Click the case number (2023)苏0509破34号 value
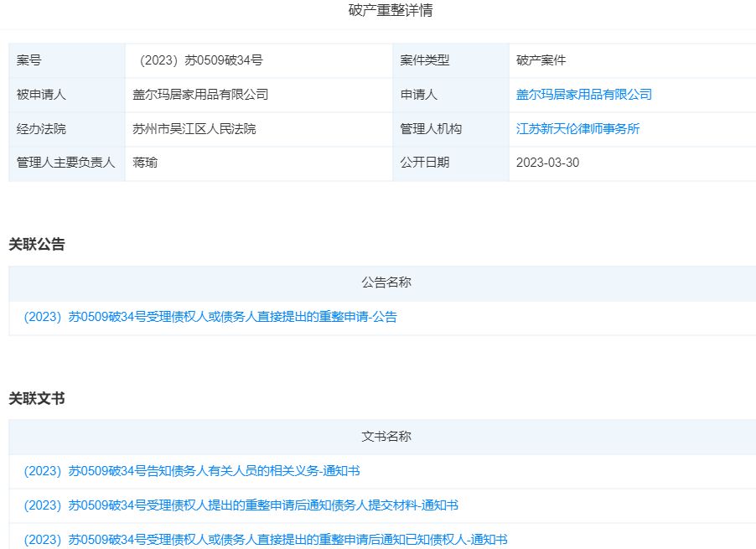This screenshot has height=549, width=756. pos(201,60)
